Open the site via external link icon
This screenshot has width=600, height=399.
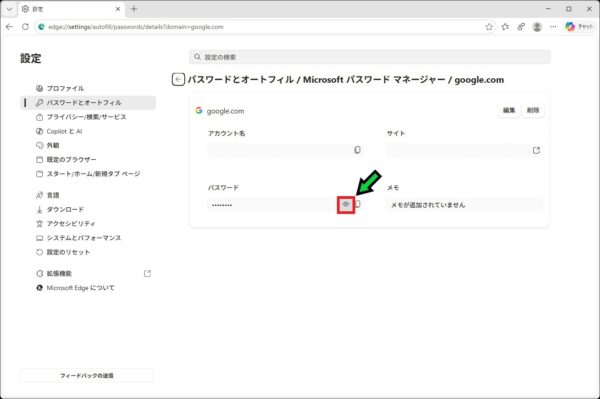tap(536, 150)
